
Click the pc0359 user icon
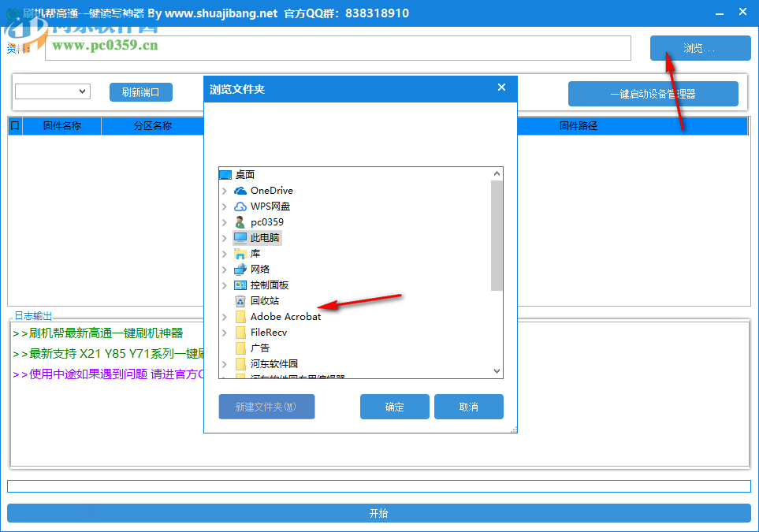pyautogui.click(x=240, y=222)
